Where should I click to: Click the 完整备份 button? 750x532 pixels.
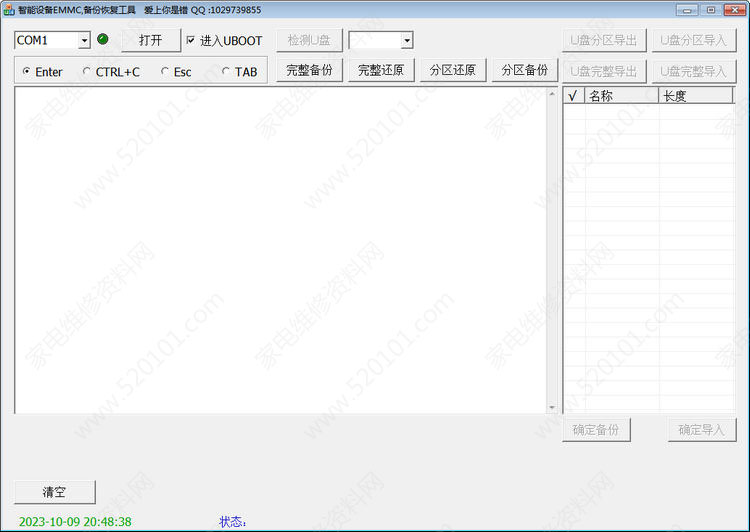pos(310,70)
